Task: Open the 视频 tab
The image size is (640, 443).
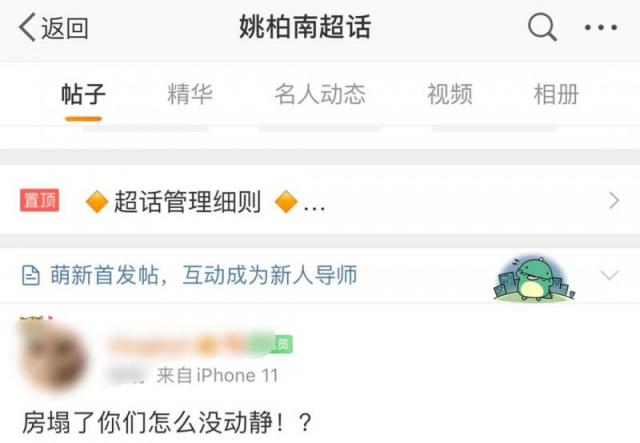Action: [x=450, y=94]
